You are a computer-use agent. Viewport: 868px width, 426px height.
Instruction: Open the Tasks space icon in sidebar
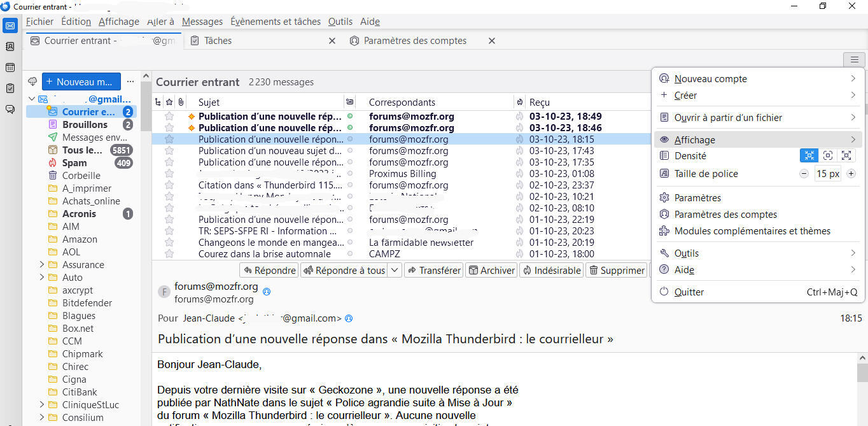(x=10, y=89)
